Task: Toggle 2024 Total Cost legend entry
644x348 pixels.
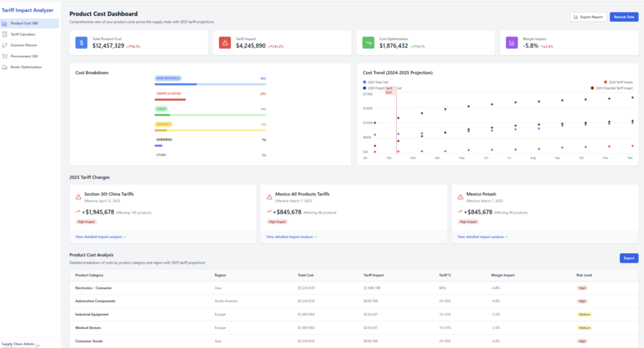Action: click(375, 82)
